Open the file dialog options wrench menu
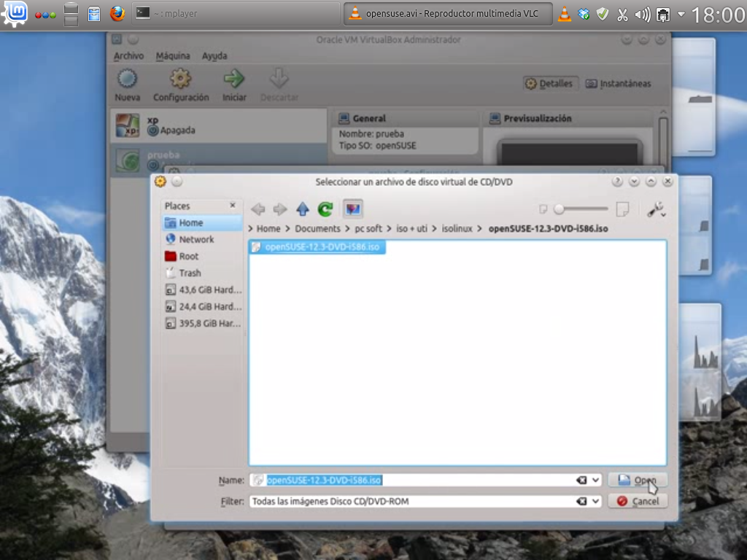The width and height of the screenshot is (747, 560). (x=656, y=209)
